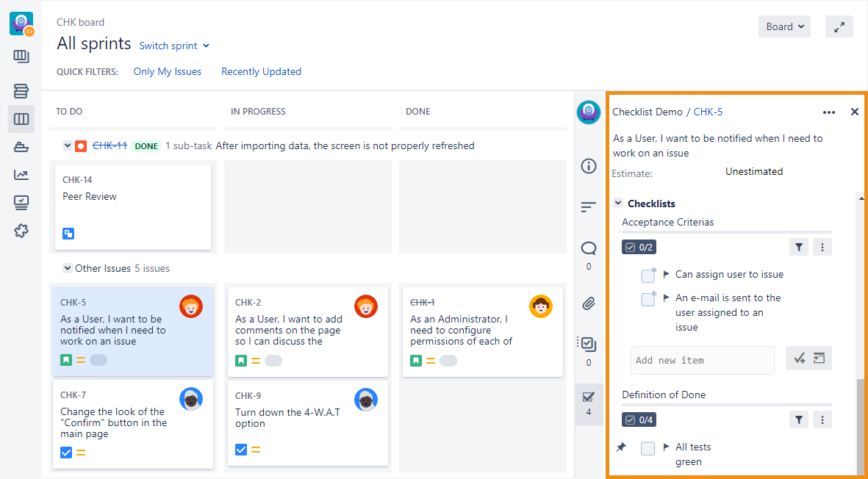Click the Add new item field

point(702,360)
